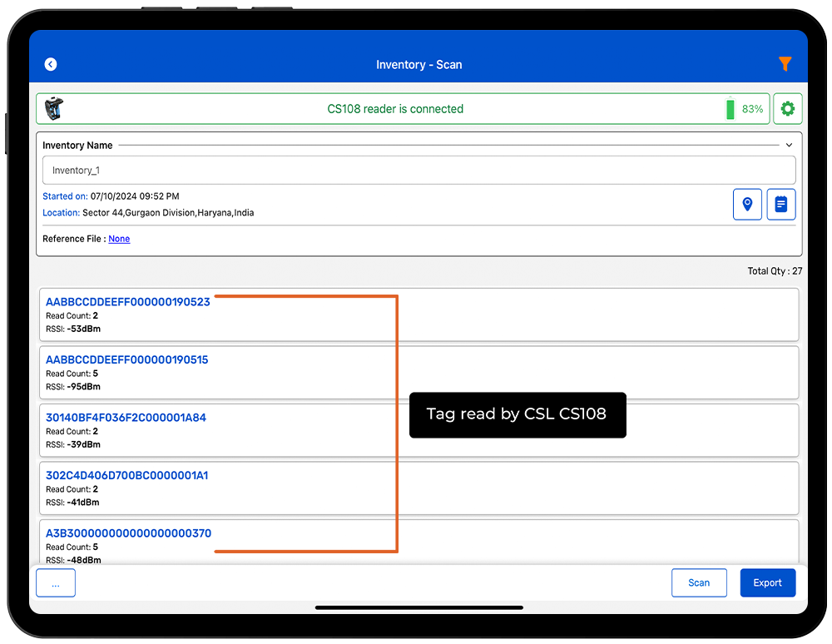Open the more options ellipsis button
832x644 pixels.
56,583
